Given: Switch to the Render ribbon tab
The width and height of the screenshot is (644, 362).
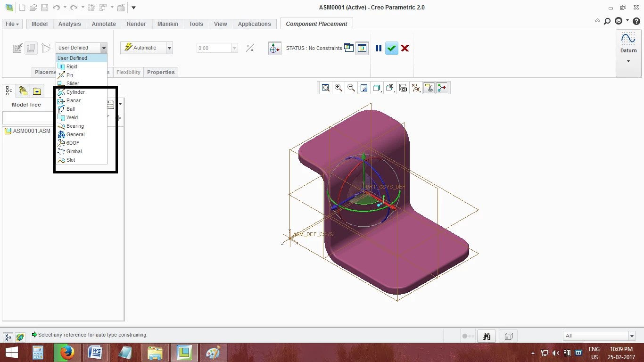Looking at the screenshot, I should pos(137,24).
